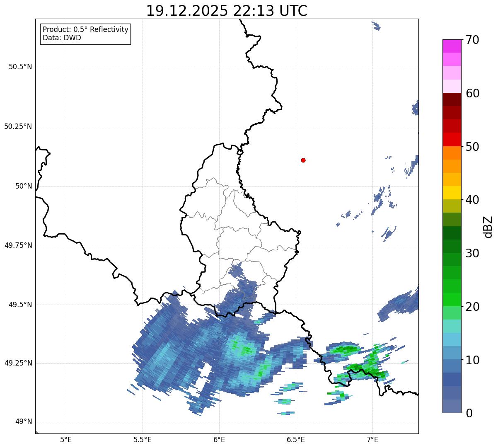The width and height of the screenshot is (498, 448).
Task: Click the latitude label '49°N'
Action: (24, 422)
